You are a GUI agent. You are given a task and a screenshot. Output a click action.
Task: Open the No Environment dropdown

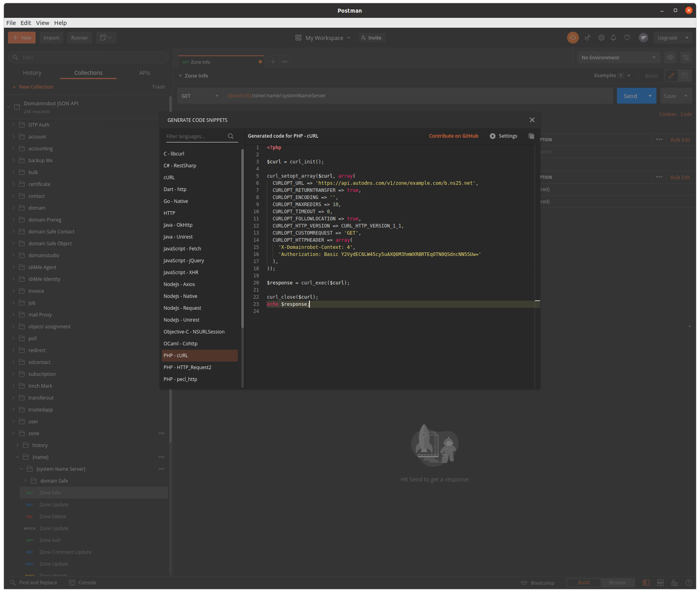click(618, 57)
